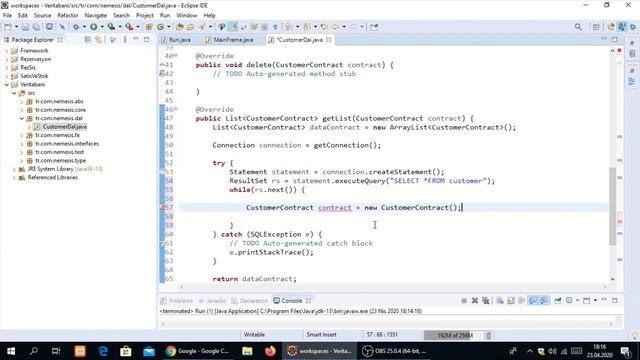640x360 pixels.
Task: Click the error marker on line 57
Action: pyautogui.click(x=162, y=208)
